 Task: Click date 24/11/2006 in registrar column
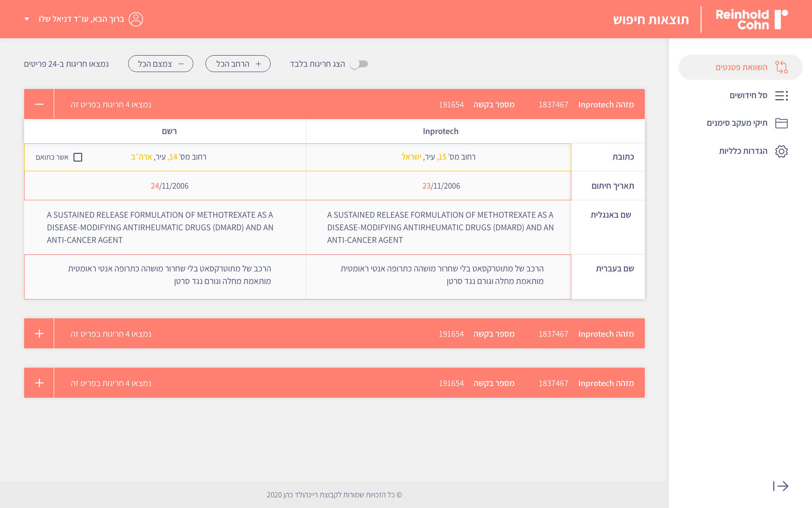tap(170, 186)
